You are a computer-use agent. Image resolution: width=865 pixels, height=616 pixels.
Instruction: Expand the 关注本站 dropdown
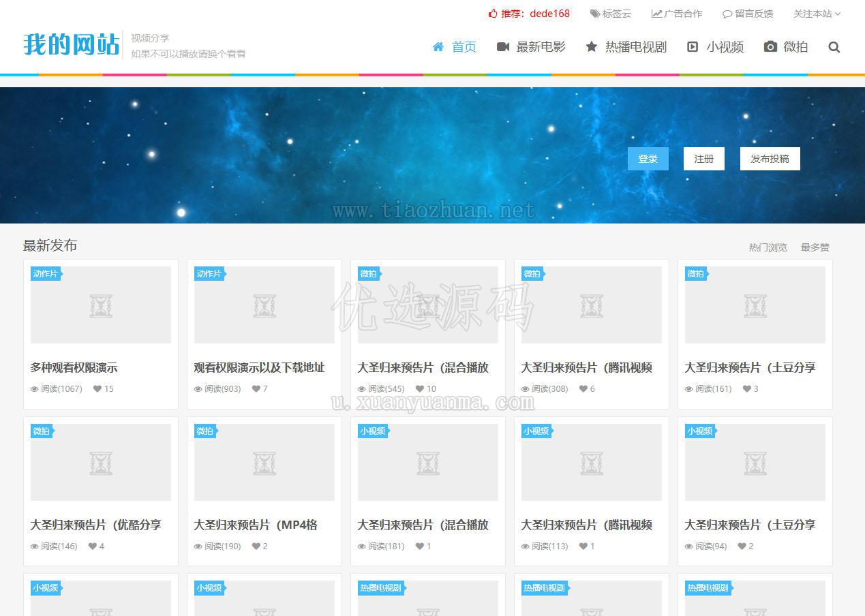(x=817, y=14)
